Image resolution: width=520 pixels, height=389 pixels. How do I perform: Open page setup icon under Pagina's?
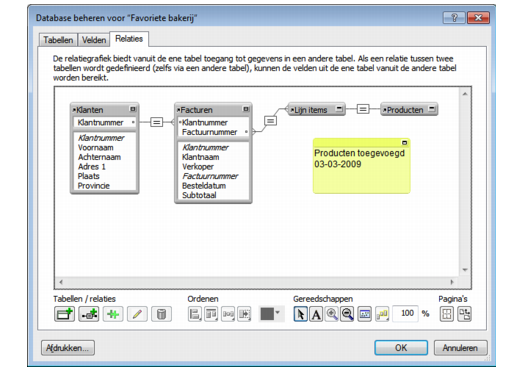pyautogui.click(x=464, y=314)
